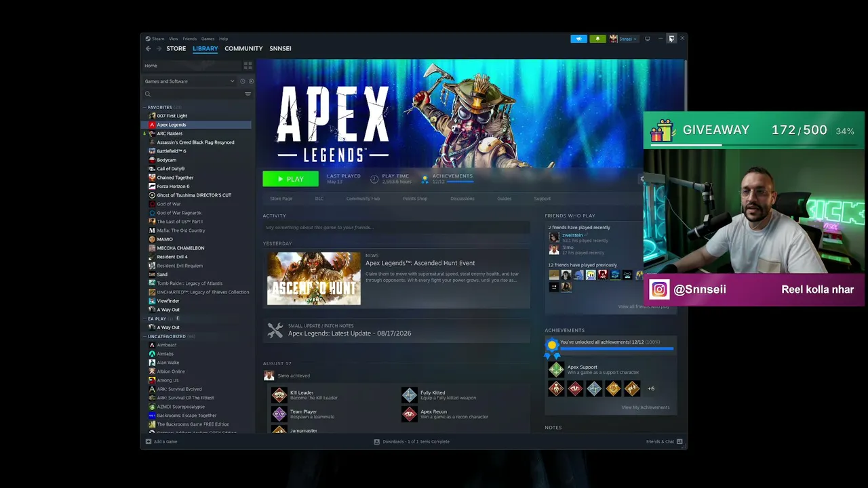868x488 pixels.
Task: Click the Apex Recon achievement icon
Action: point(410,413)
